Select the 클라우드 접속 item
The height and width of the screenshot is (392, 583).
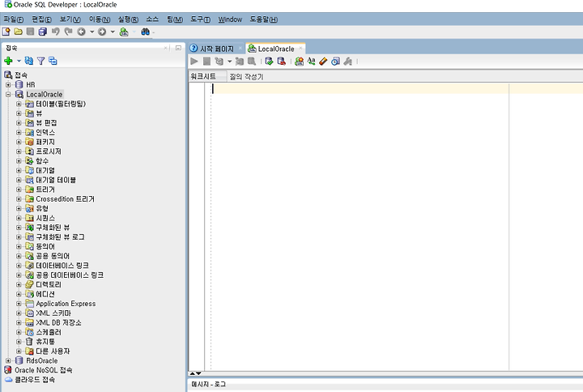pyautogui.click(x=35, y=380)
